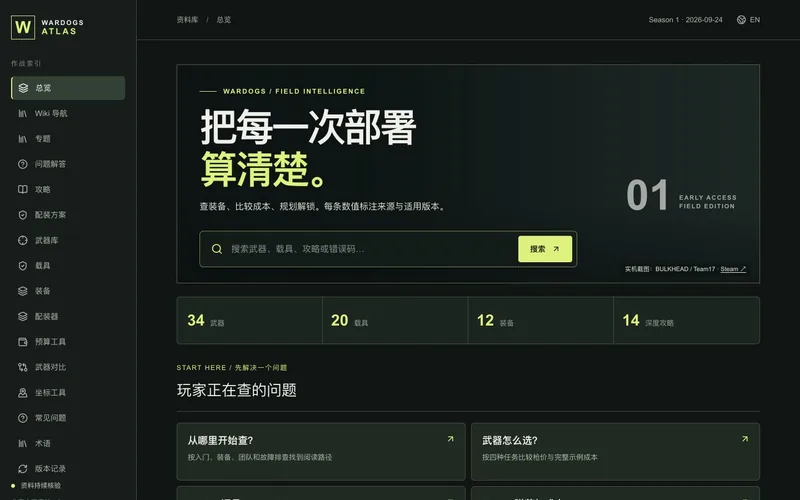
Task: Open the 从哪里开始查? question card
Action: pos(321,452)
